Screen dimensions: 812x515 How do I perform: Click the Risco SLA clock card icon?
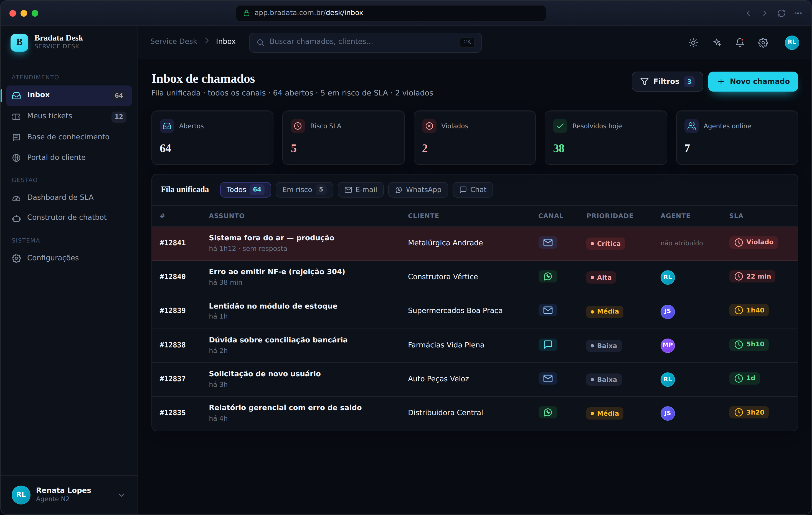pos(298,126)
